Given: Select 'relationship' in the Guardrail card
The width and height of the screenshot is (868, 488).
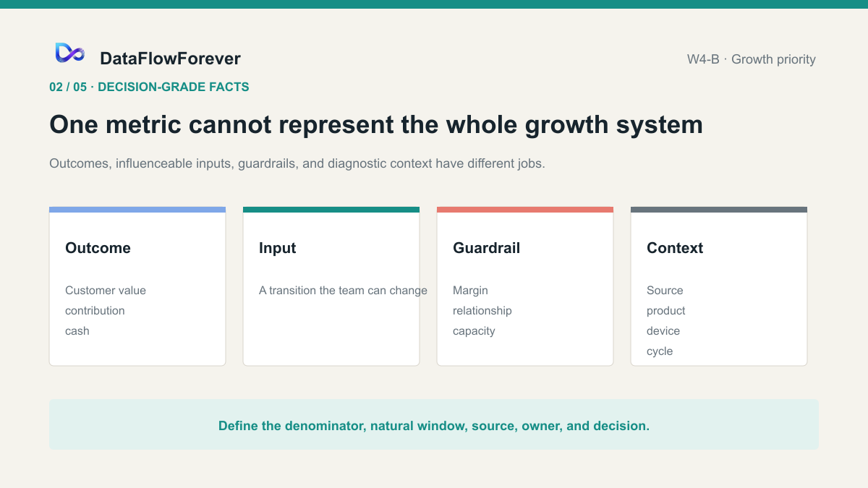Looking at the screenshot, I should pos(482,311).
